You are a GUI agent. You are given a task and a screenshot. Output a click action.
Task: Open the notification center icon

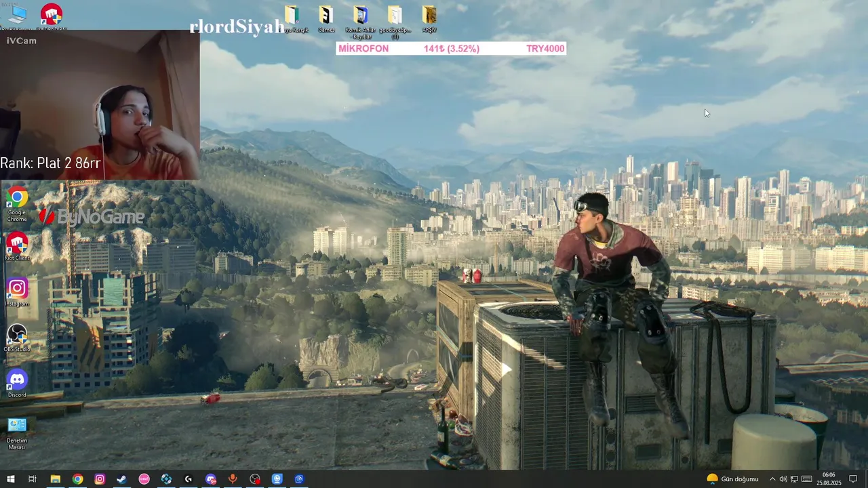853,479
